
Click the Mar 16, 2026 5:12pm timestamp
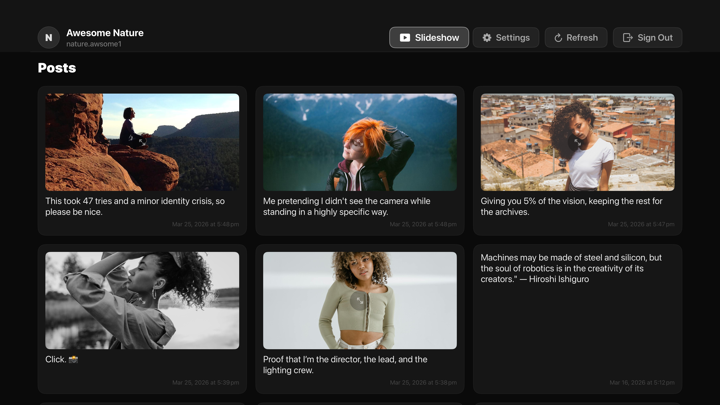pyautogui.click(x=642, y=382)
